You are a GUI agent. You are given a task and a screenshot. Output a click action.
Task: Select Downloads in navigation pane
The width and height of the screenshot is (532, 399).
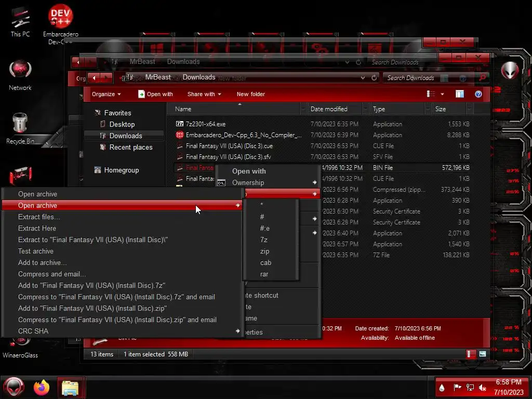[126, 136]
